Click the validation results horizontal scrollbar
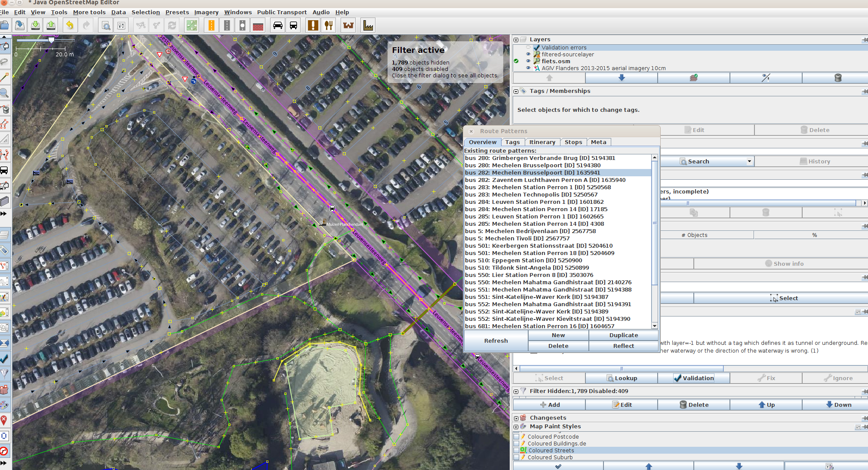 click(x=622, y=369)
